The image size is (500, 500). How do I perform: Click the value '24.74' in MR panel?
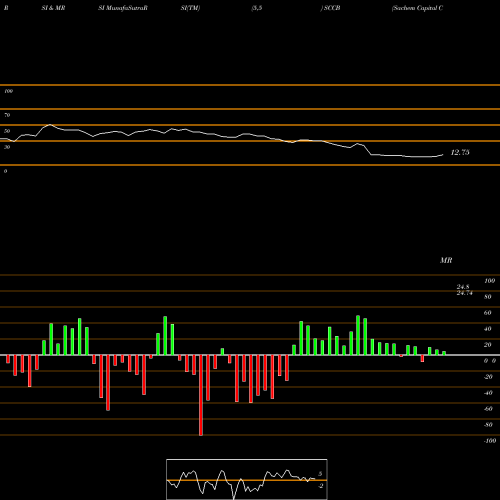tap(465, 293)
